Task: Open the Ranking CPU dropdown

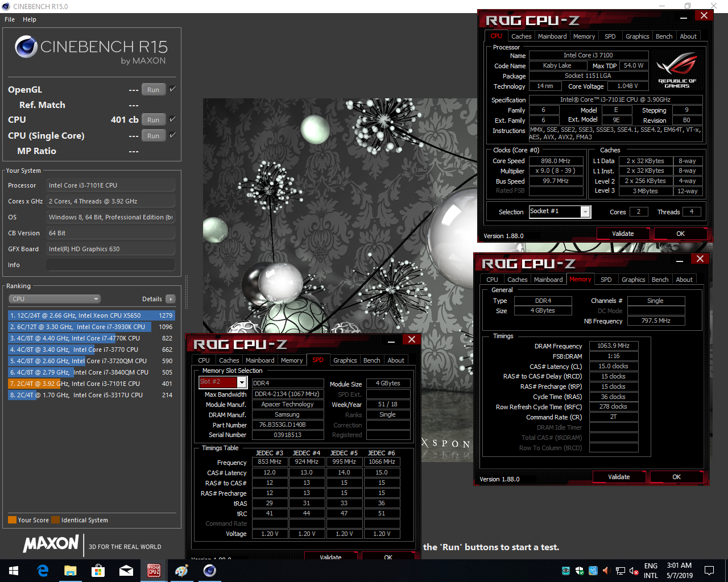Action: [54, 299]
